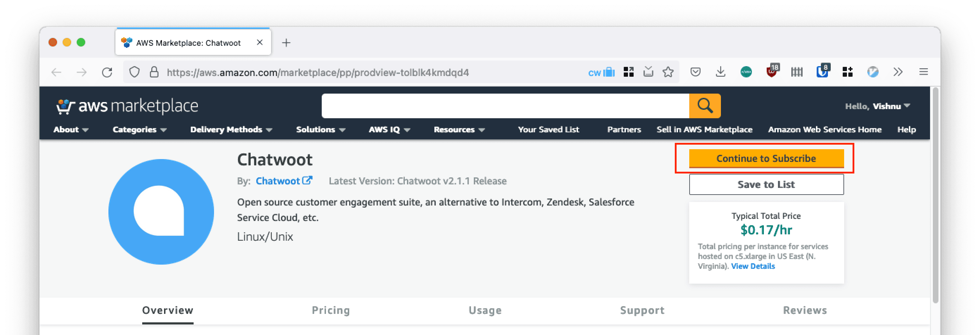Open the Bitwarden shield with badge 8
Viewport: 980px width, 335px height.
click(823, 71)
